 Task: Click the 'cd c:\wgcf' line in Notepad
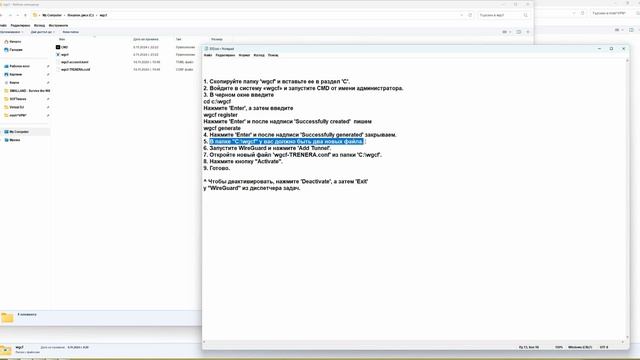pyautogui.click(x=217, y=102)
